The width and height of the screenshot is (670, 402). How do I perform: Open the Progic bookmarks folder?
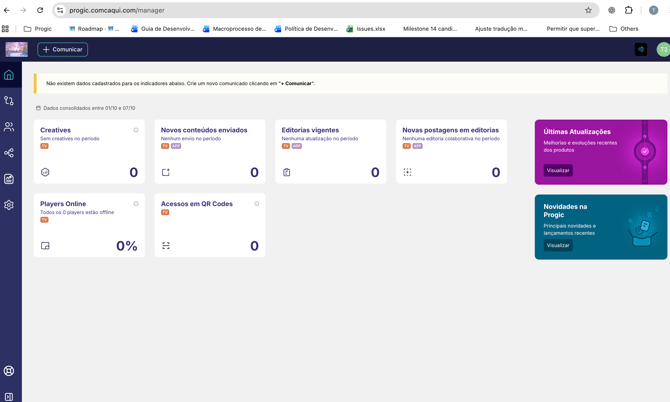click(x=38, y=29)
